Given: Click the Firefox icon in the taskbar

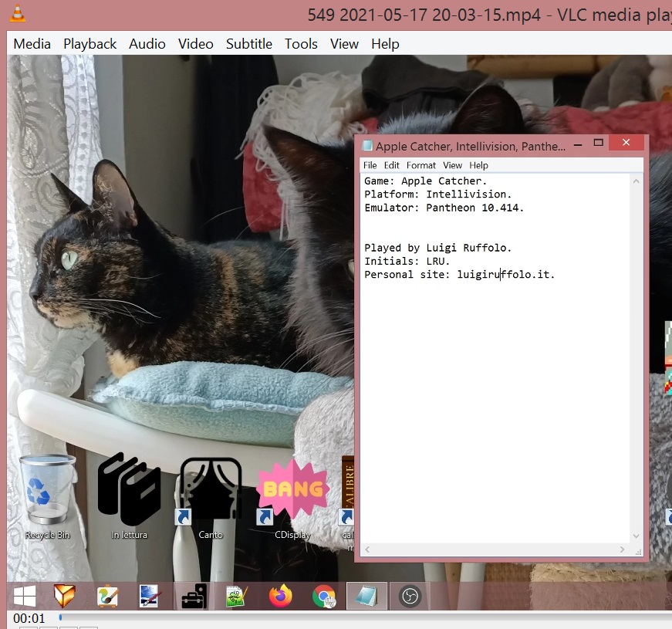Looking at the screenshot, I should tap(281, 596).
